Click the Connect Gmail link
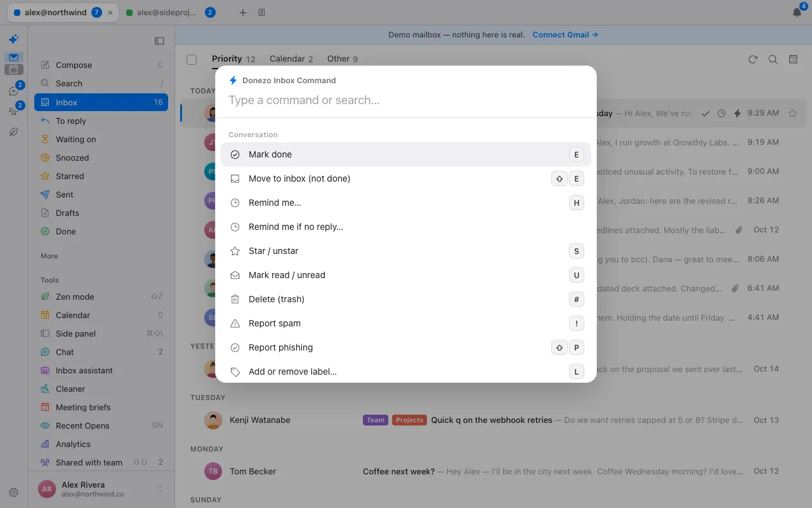The height and width of the screenshot is (508, 812). [565, 35]
